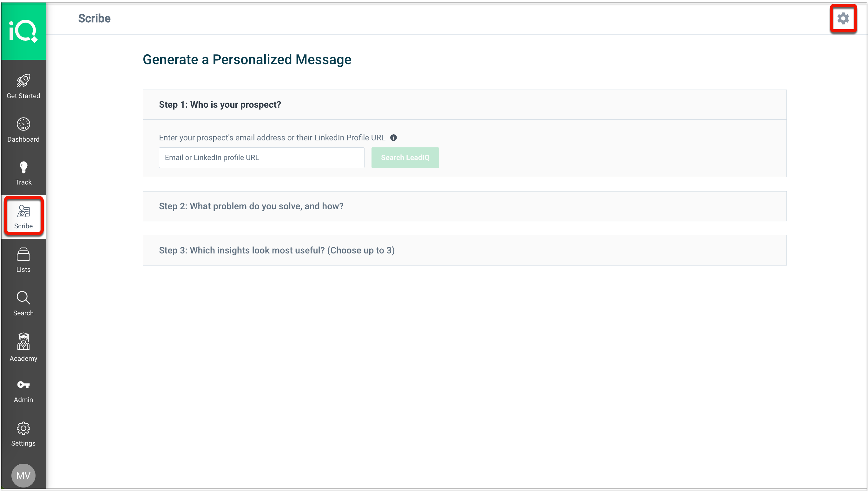Show info tooltip next to LinkedIn Profile URL
Viewport: 868px width, 491px height.
pyautogui.click(x=393, y=138)
